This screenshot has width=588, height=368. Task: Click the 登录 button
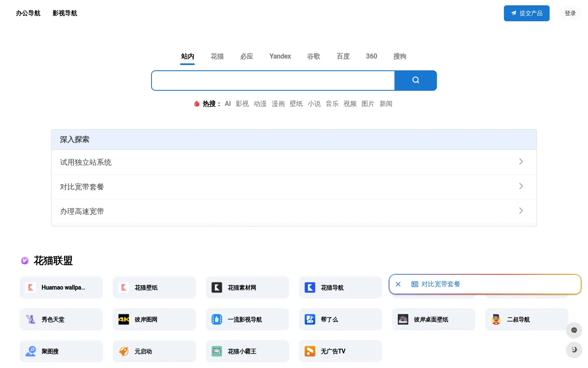coord(570,13)
